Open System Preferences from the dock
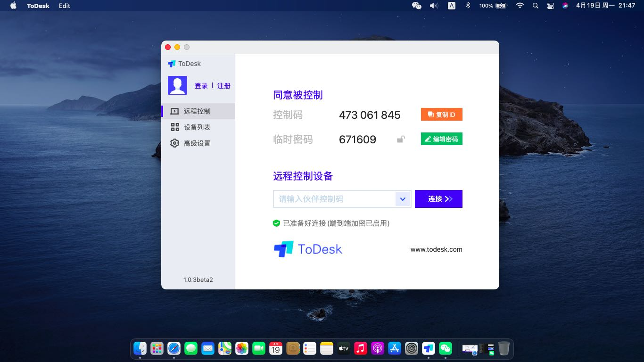Screen dimensions: 644x362 coord(412,348)
